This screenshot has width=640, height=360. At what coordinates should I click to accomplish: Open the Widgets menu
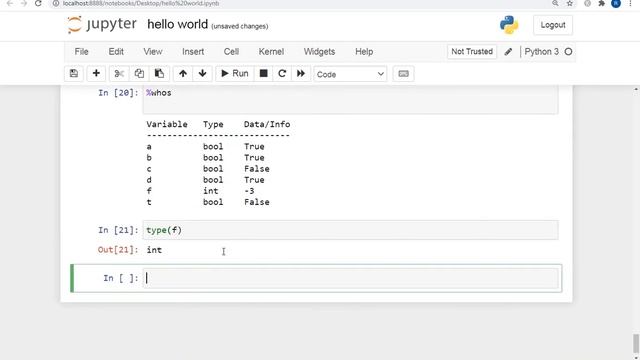(319, 51)
